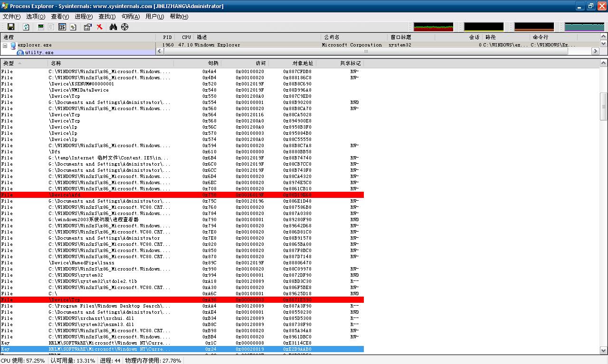Open the 查找(I) menu
The image size is (608, 364).
107,17
